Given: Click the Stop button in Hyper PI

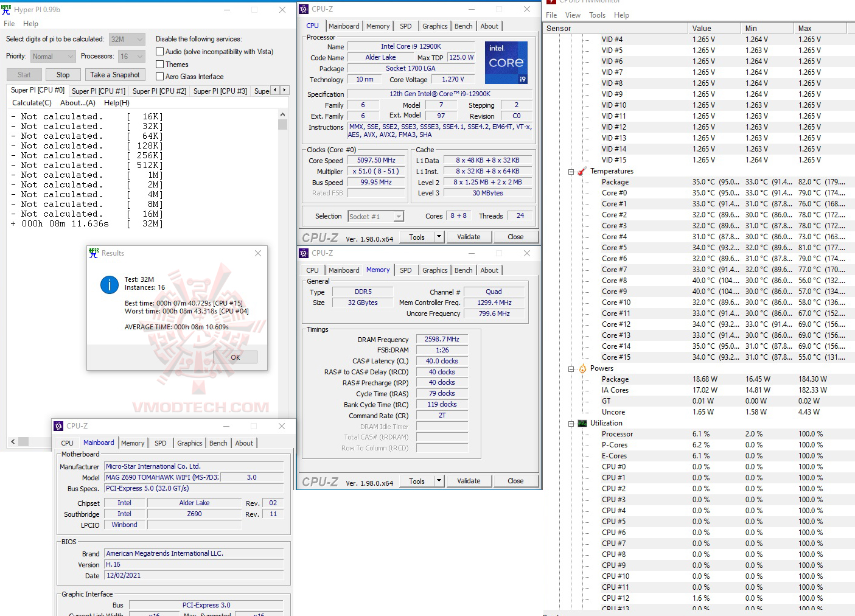Looking at the screenshot, I should point(63,75).
